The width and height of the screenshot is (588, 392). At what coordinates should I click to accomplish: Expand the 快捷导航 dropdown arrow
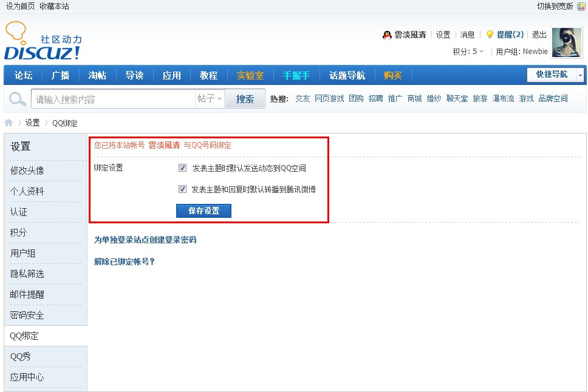point(580,75)
